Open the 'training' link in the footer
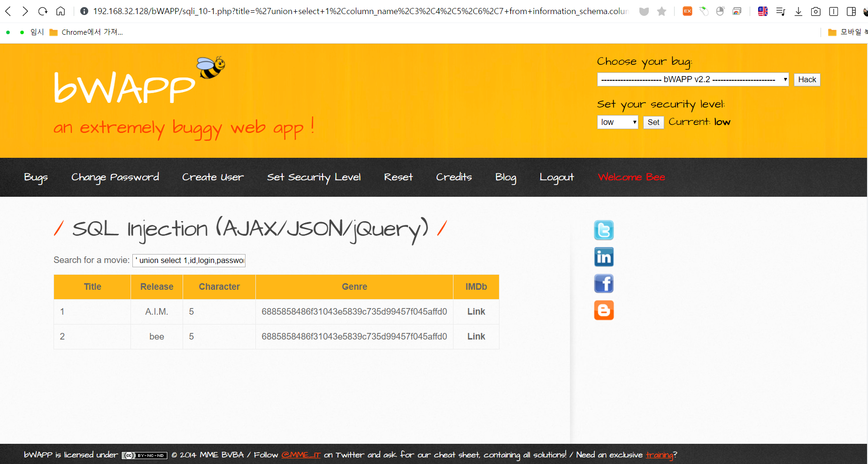This screenshot has width=868, height=464. coord(660,455)
